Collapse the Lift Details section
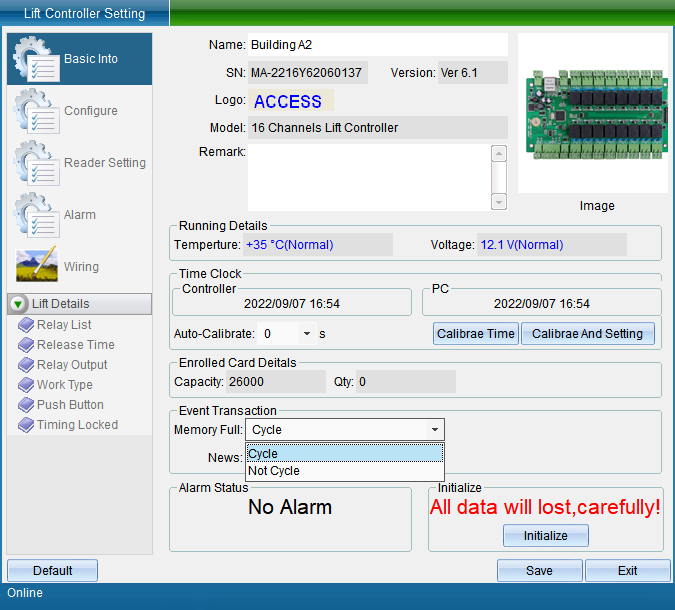Image resolution: width=675 pixels, height=610 pixels. [18, 304]
